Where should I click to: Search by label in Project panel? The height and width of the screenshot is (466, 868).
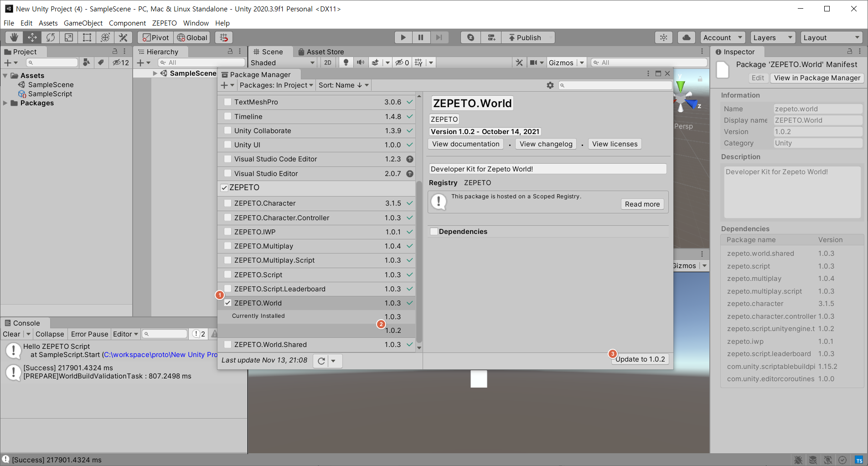101,62
